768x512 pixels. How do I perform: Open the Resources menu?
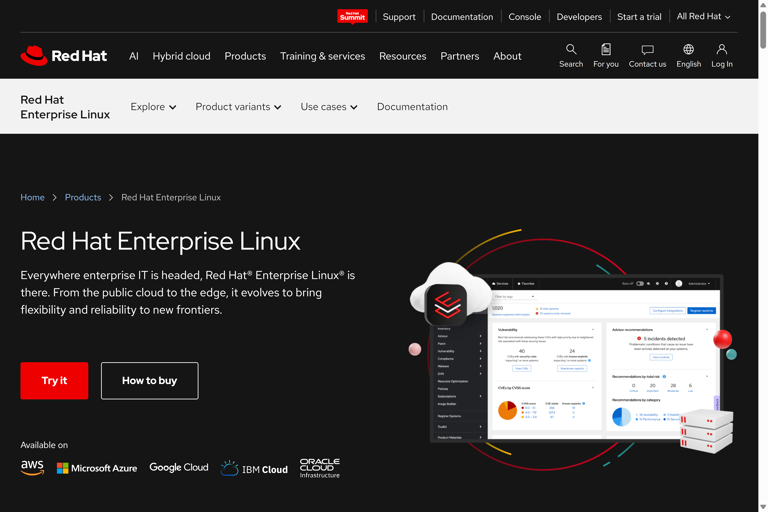[x=403, y=56]
